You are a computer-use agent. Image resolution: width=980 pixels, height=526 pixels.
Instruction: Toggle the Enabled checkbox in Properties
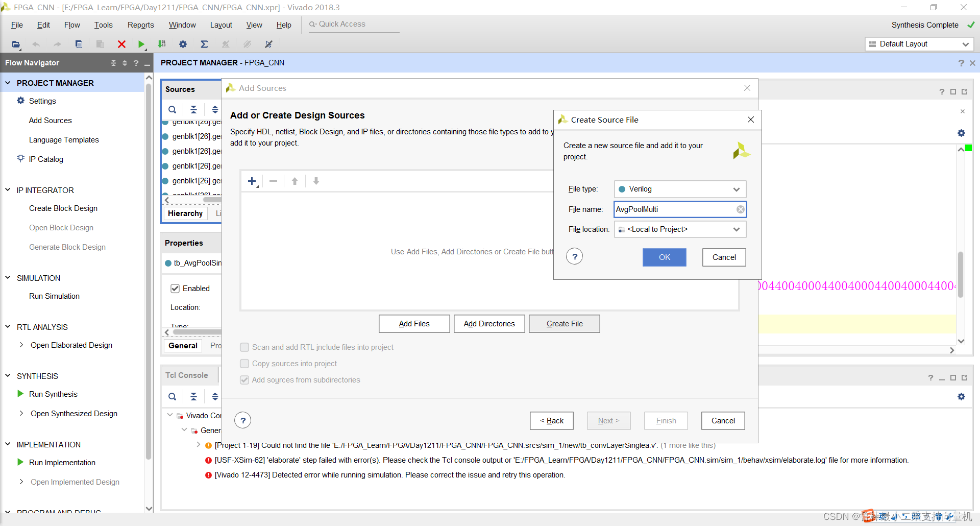coord(175,289)
